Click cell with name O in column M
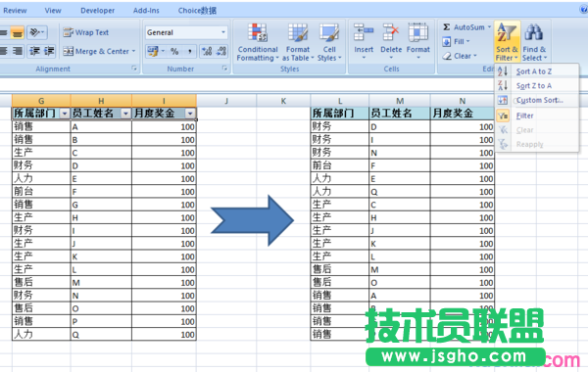This screenshot has height=372, width=588. (400, 283)
